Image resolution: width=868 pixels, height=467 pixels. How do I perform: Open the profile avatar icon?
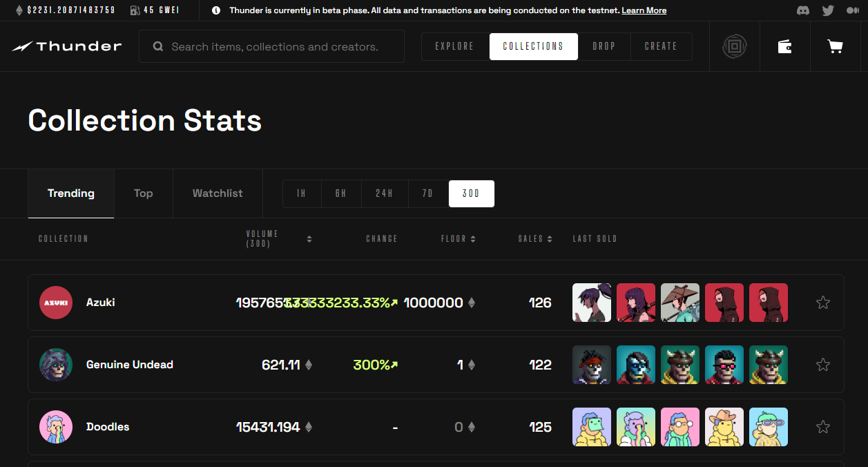tap(735, 46)
